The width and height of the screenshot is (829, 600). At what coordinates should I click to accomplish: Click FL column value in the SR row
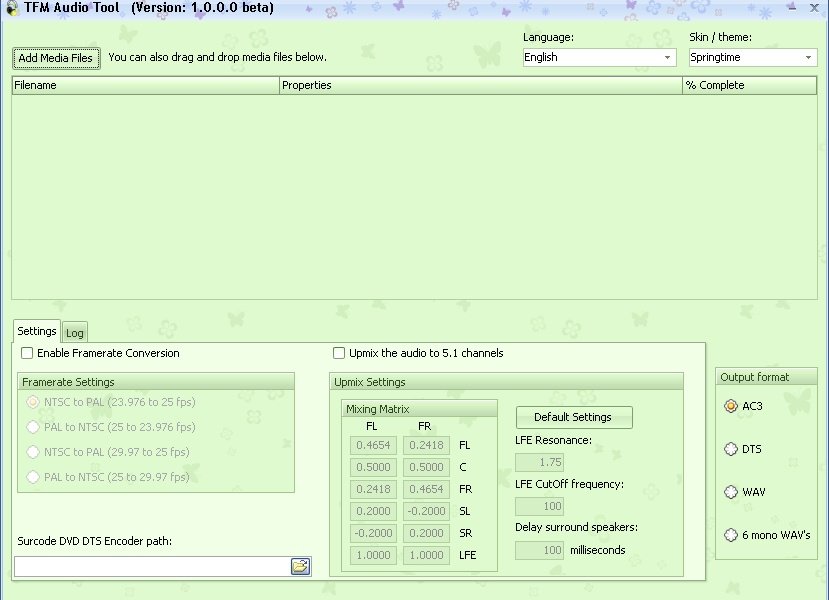373,533
